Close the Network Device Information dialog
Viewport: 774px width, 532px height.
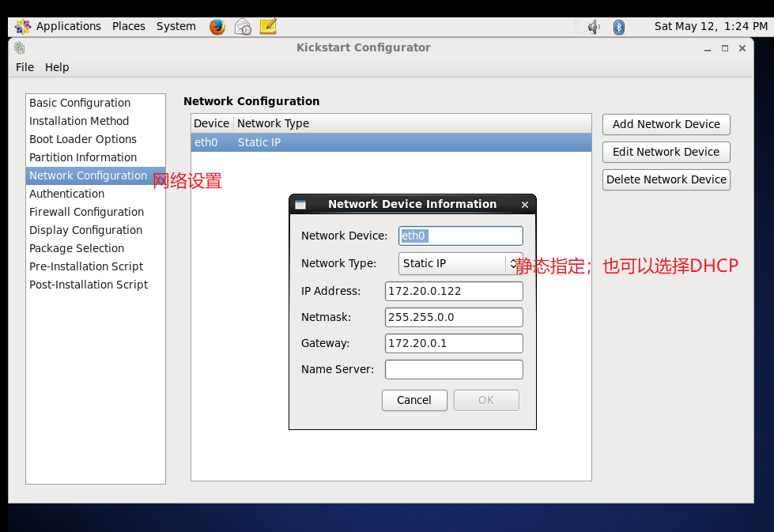pos(525,204)
